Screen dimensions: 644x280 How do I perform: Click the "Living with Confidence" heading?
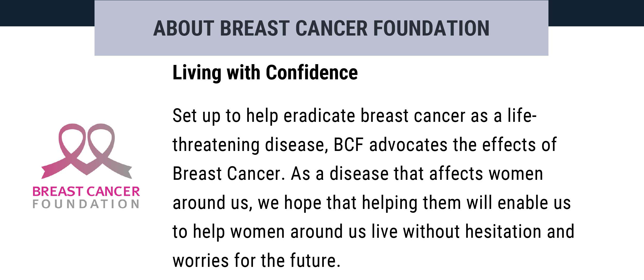(265, 73)
